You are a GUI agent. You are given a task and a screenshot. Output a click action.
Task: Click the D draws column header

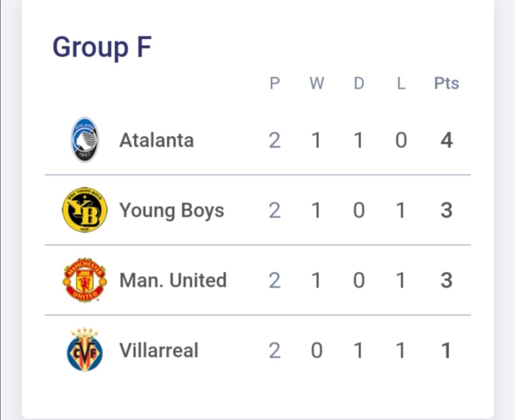[359, 83]
